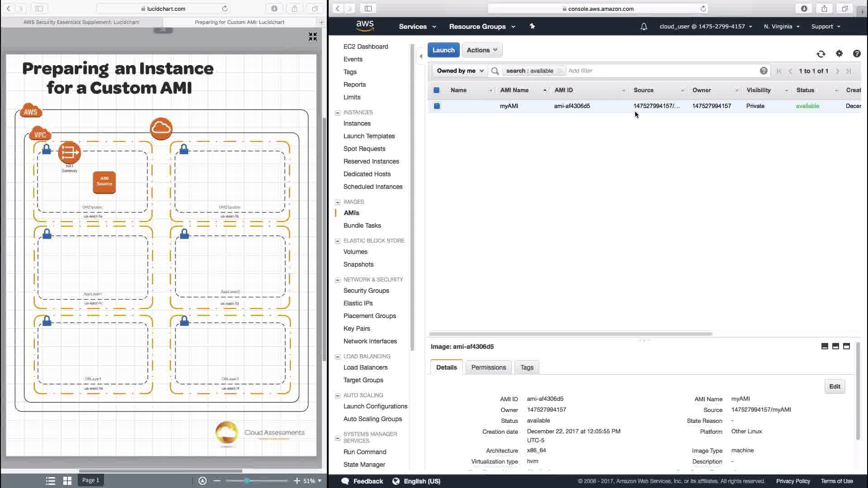Viewport: 868px width, 488px height.
Task: Remove the 'search : available' filter
Action: [559, 71]
